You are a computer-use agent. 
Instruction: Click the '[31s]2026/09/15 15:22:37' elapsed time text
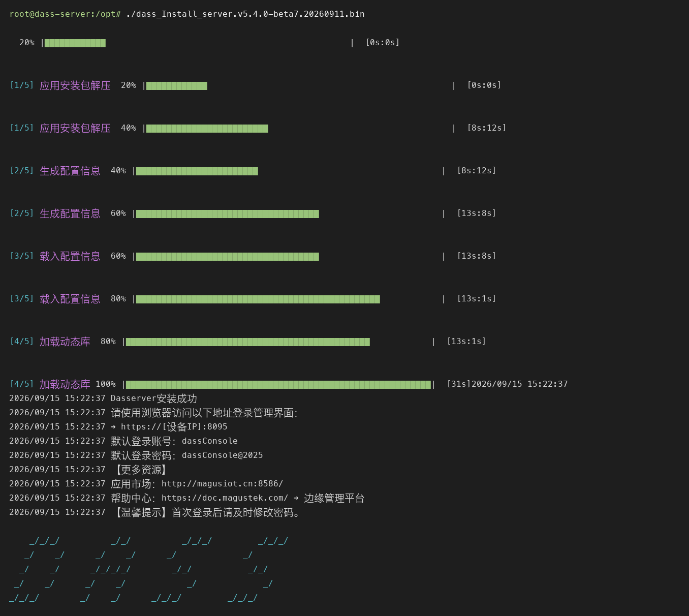[x=507, y=384]
